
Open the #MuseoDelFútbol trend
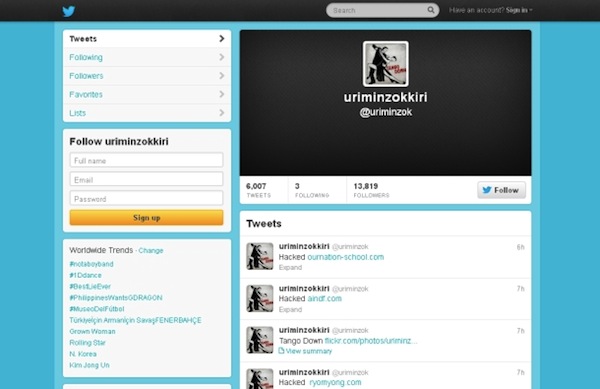tap(97, 309)
